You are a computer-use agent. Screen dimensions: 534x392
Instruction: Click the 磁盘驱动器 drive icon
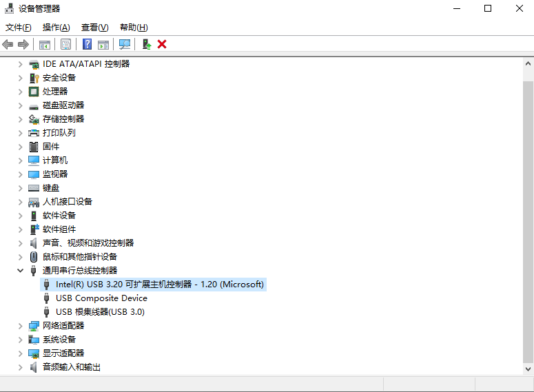pos(34,107)
